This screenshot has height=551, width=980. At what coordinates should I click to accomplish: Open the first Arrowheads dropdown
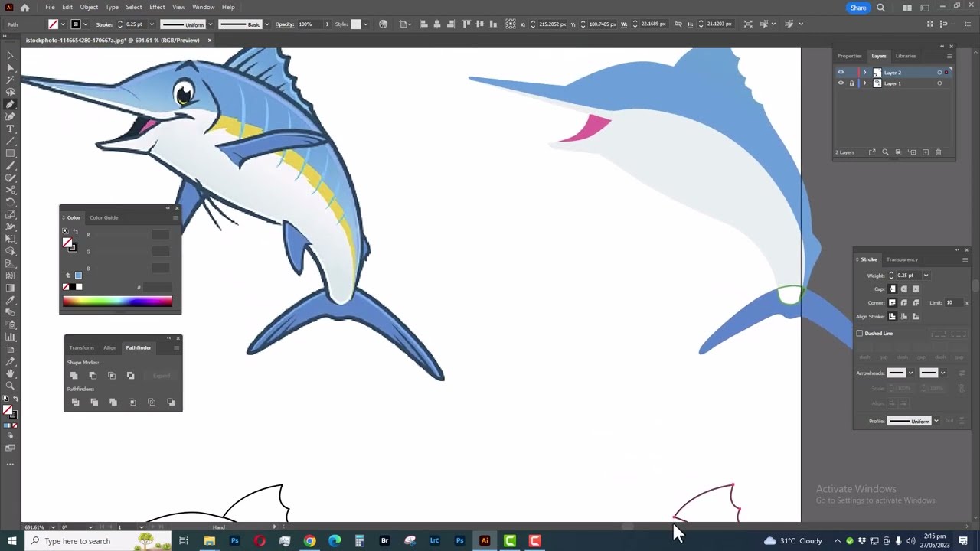pyautogui.click(x=910, y=373)
